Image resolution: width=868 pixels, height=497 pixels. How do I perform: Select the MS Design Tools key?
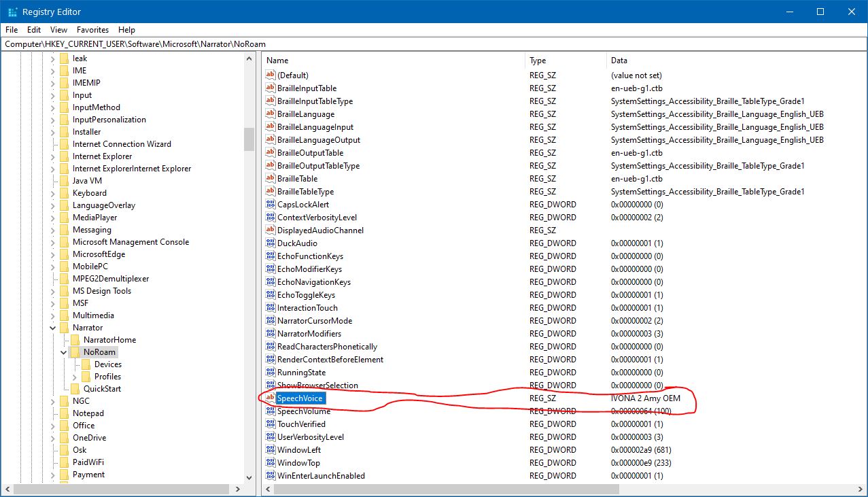tap(102, 291)
